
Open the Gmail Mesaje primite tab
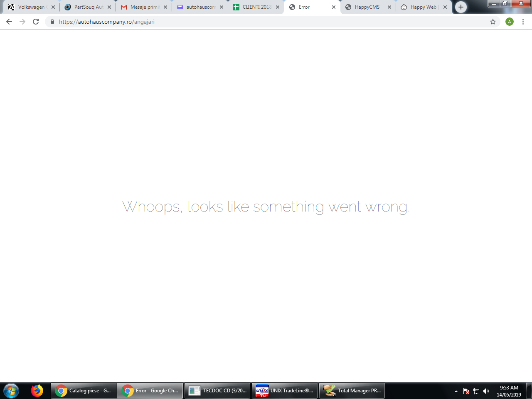tap(144, 7)
